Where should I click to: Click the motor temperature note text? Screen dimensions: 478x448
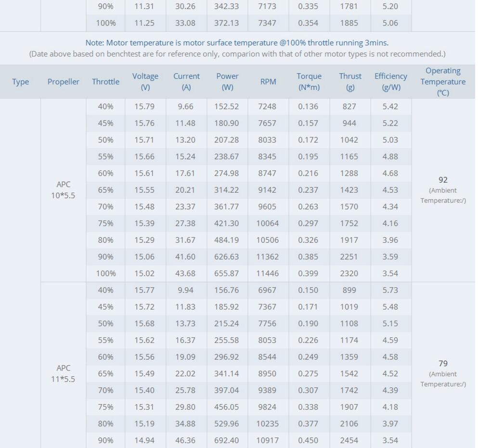pos(237,43)
